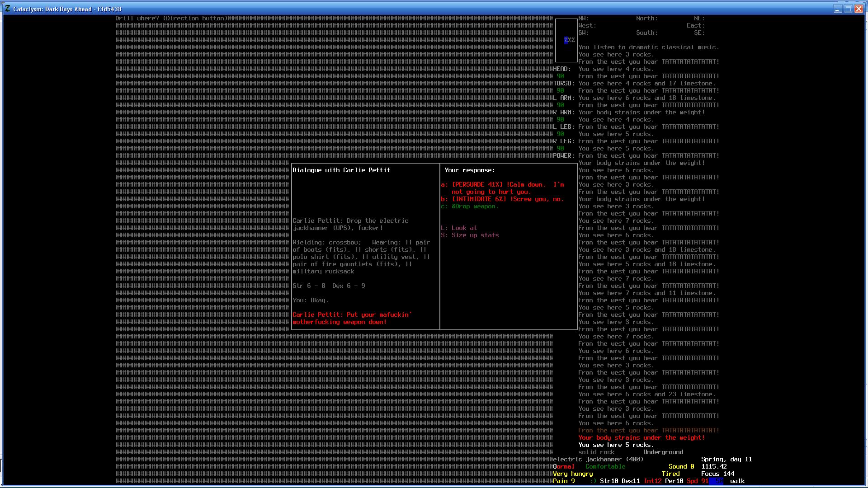Viewport: 868px width, 488px height.
Task: Click the blue player marker on minimap
Action: click(566, 40)
